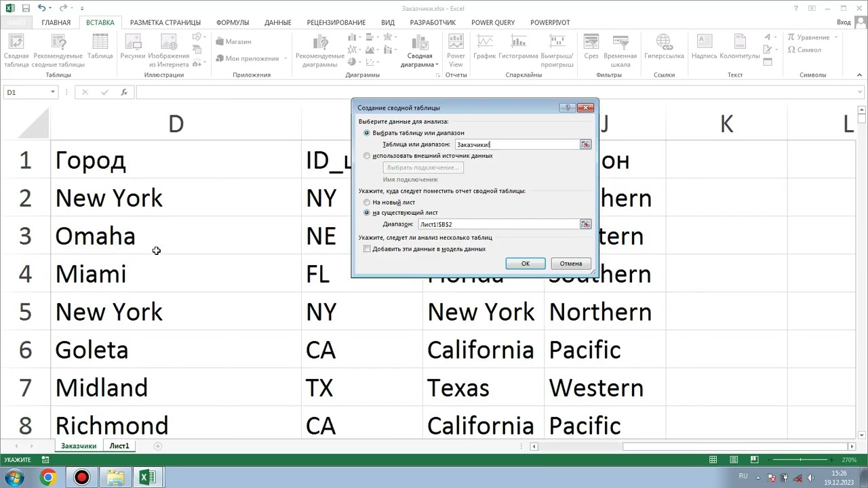Image resolution: width=868 pixels, height=488 pixels.
Task: Click the Срез filter icon
Action: click(591, 46)
